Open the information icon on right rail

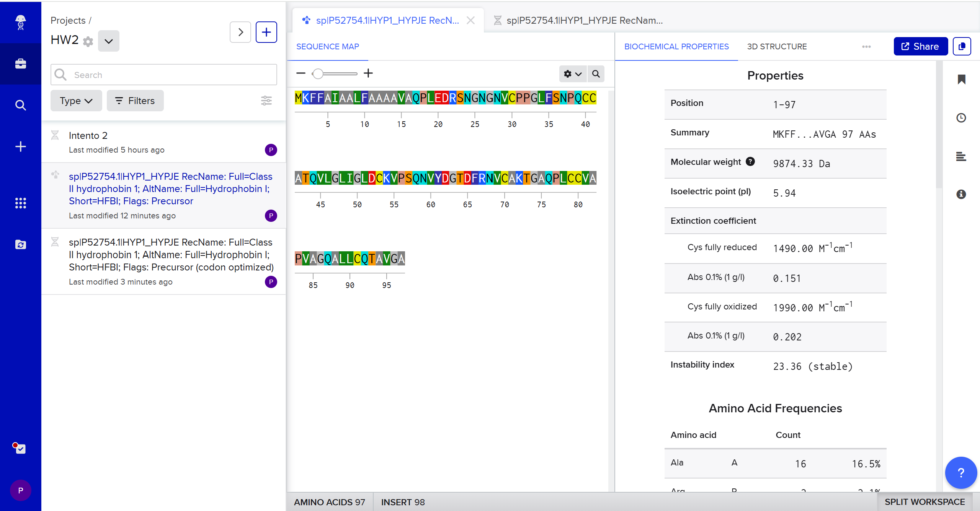click(961, 194)
